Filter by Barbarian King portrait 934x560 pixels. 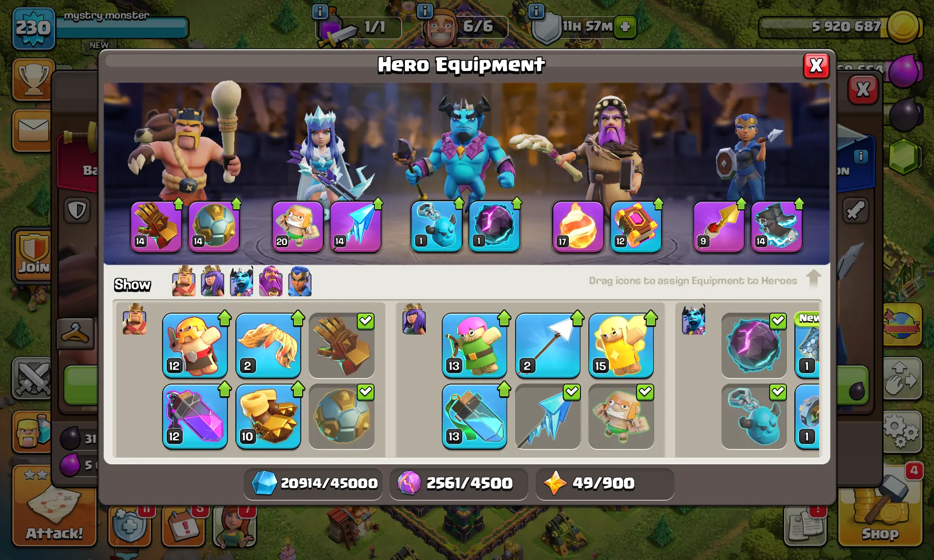coord(184,281)
